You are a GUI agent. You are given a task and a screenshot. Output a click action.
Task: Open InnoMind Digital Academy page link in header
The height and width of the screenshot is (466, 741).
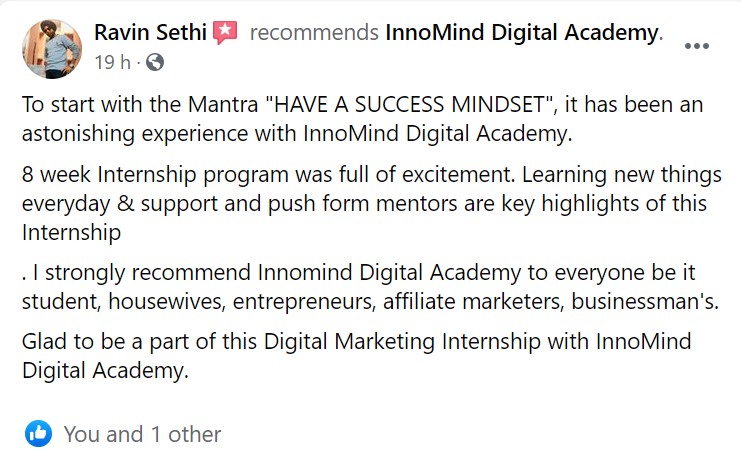522,33
